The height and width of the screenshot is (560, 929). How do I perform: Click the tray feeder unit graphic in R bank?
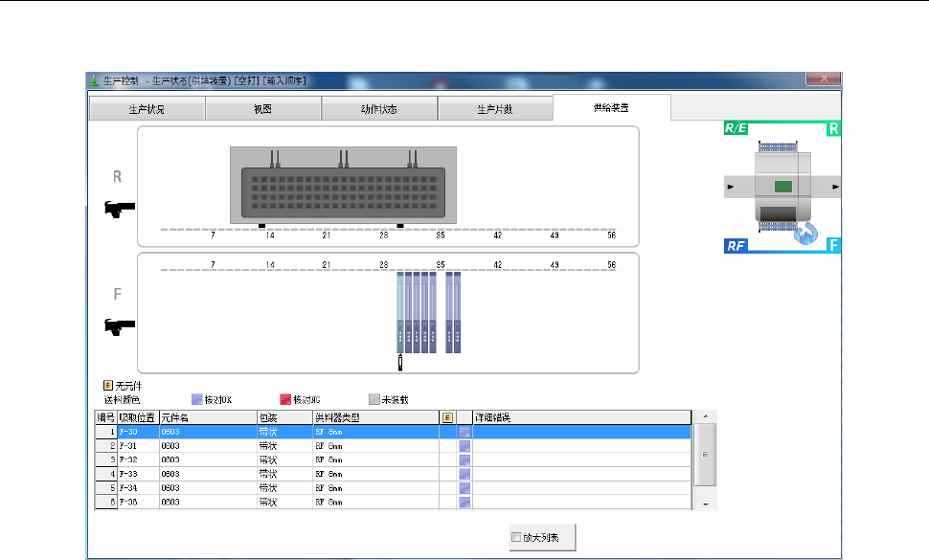pyautogui.click(x=343, y=186)
